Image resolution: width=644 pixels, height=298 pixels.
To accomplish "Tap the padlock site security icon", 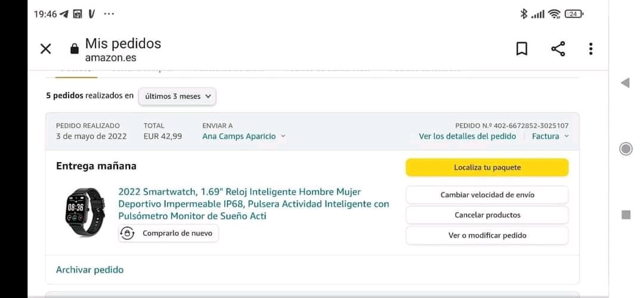I will 75,49.
